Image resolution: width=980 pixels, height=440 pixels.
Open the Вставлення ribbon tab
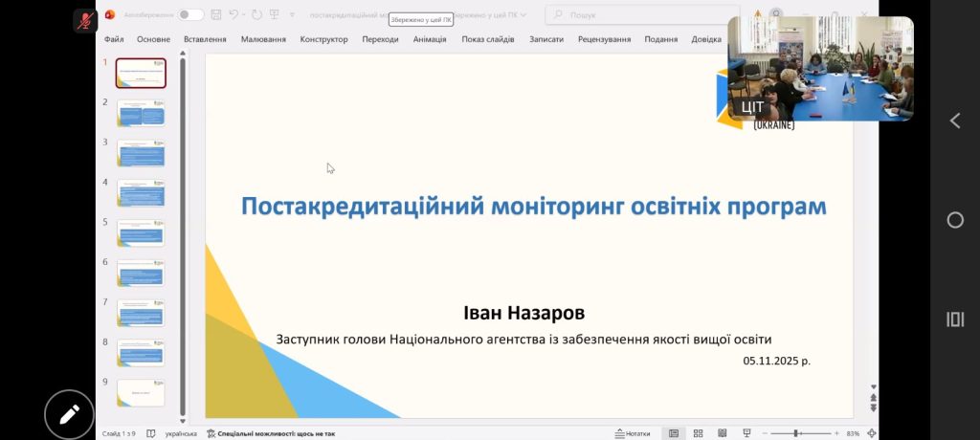(205, 39)
